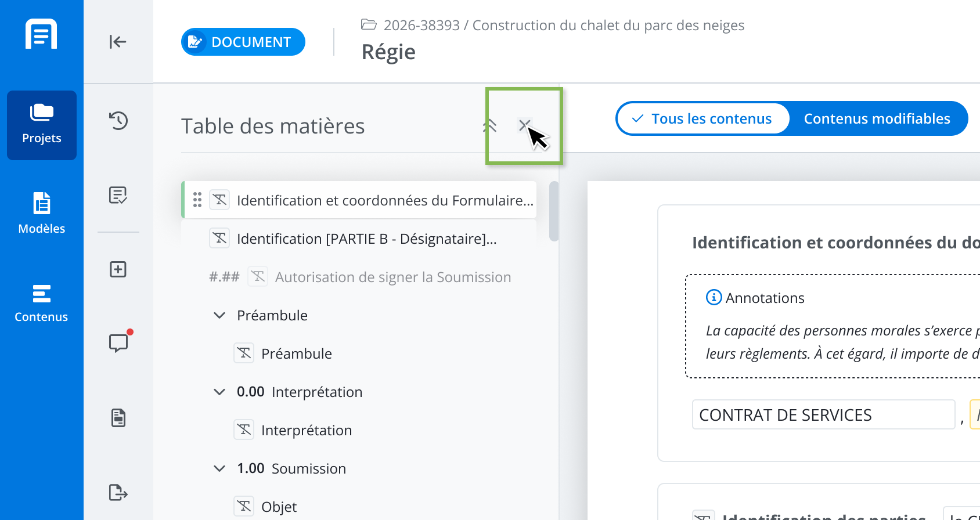Viewport: 980px width, 520px height.
Task: Click the DOCUMENT button
Action: (x=243, y=42)
